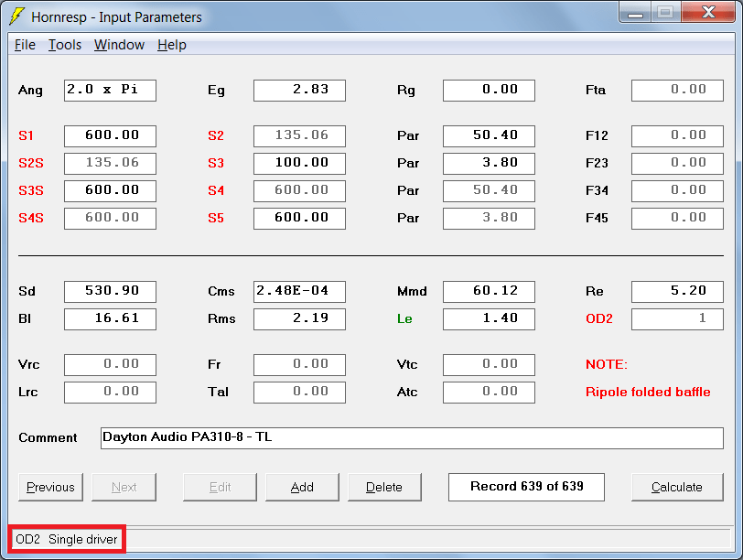Click the Lrc input field
The image size is (743, 560).
pyautogui.click(x=110, y=393)
